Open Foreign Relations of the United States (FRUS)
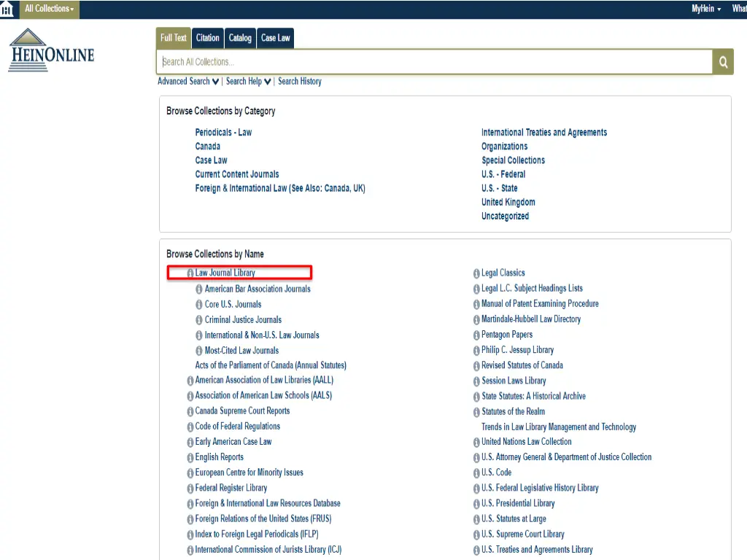 click(x=263, y=518)
